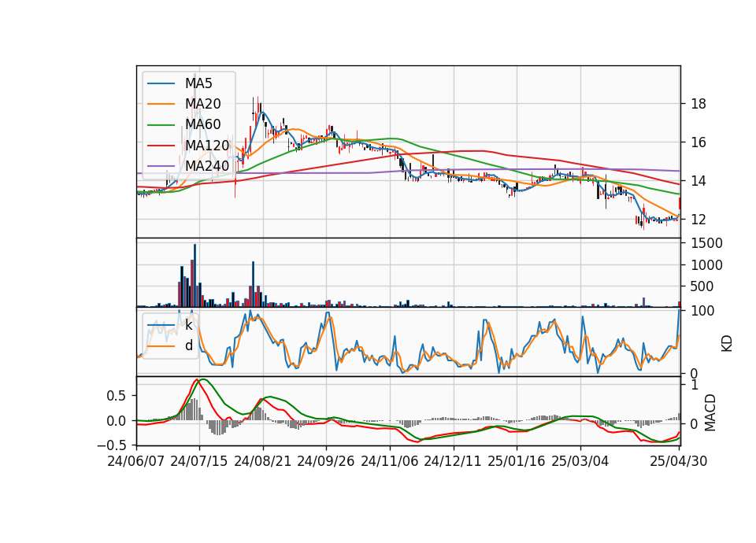Click the 24/08/21 date label
The image size is (756, 543).
263,461
